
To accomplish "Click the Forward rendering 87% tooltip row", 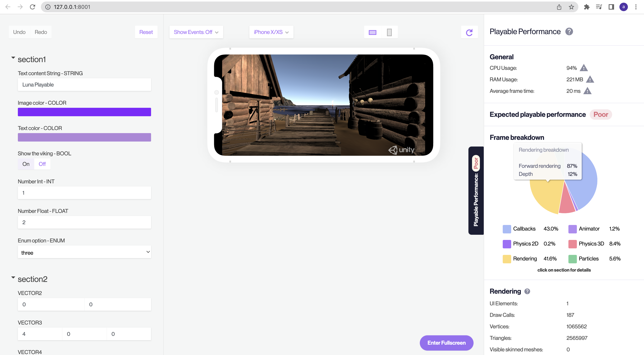I will coord(548,166).
